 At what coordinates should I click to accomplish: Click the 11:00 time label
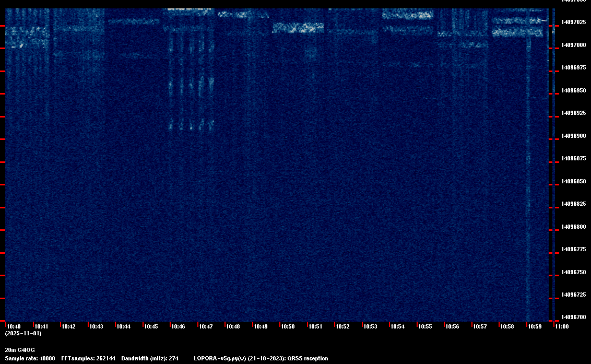coord(562,326)
